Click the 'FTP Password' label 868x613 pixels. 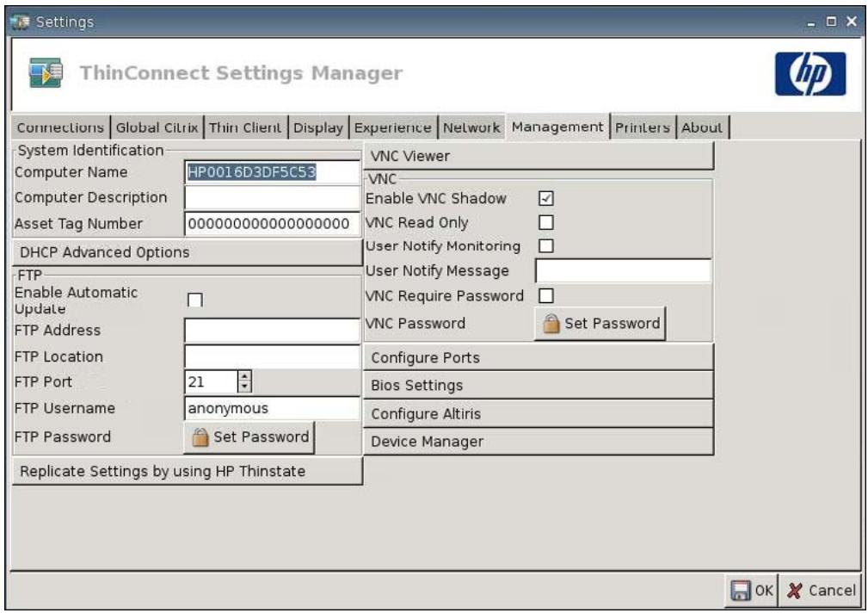coord(63,437)
